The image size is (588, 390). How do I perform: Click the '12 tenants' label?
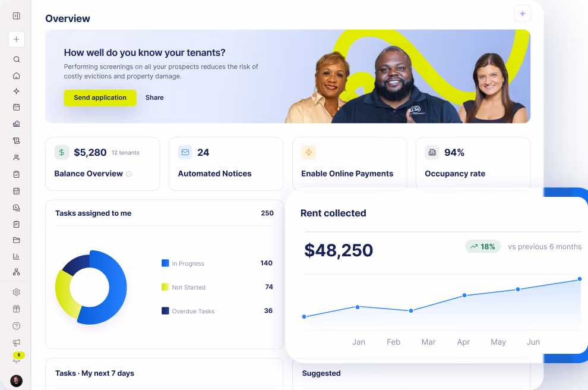[x=126, y=153]
